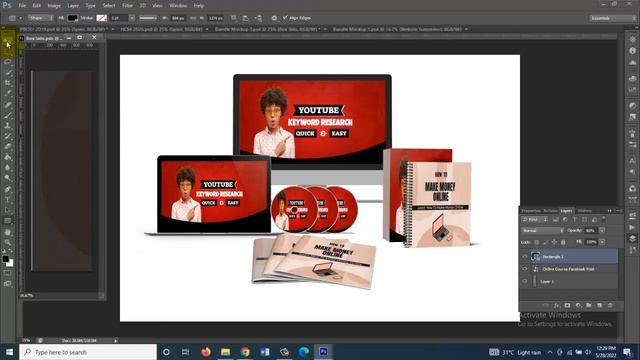
Task: Switch to the Actions tab
Action: 550,211
